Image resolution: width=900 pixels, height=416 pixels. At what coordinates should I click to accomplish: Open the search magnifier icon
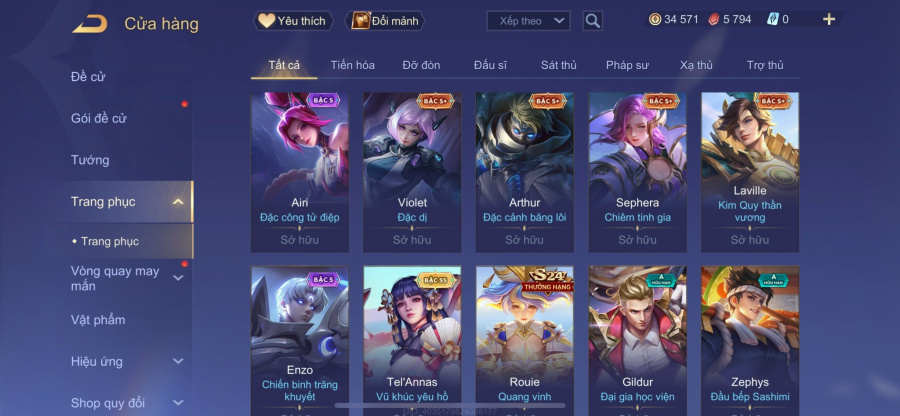coord(592,21)
